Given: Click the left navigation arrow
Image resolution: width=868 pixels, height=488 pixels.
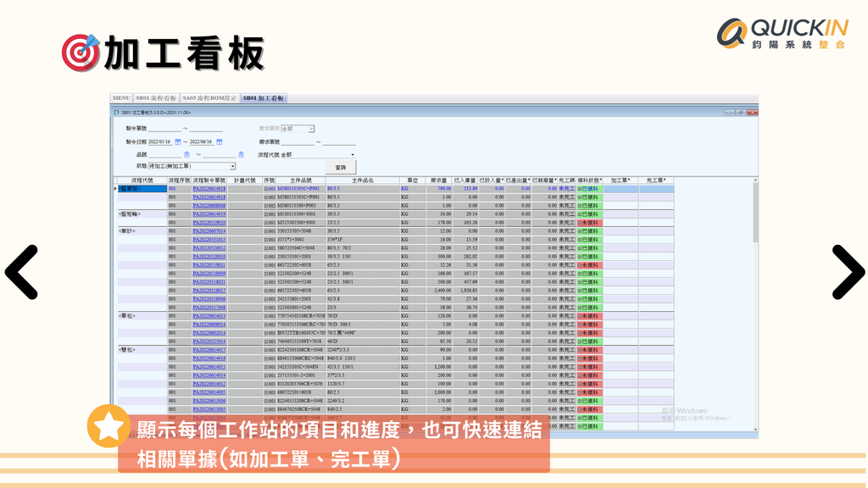Looking at the screenshot, I should tap(23, 273).
